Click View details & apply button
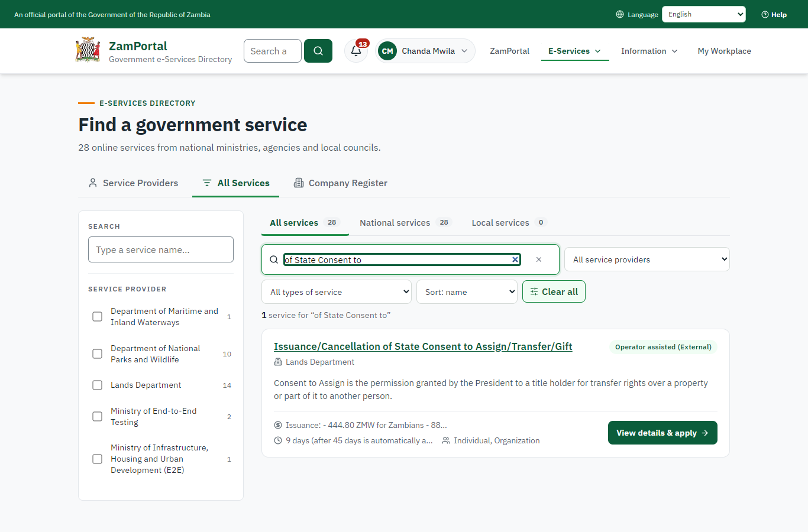The width and height of the screenshot is (808, 532). pos(662,433)
